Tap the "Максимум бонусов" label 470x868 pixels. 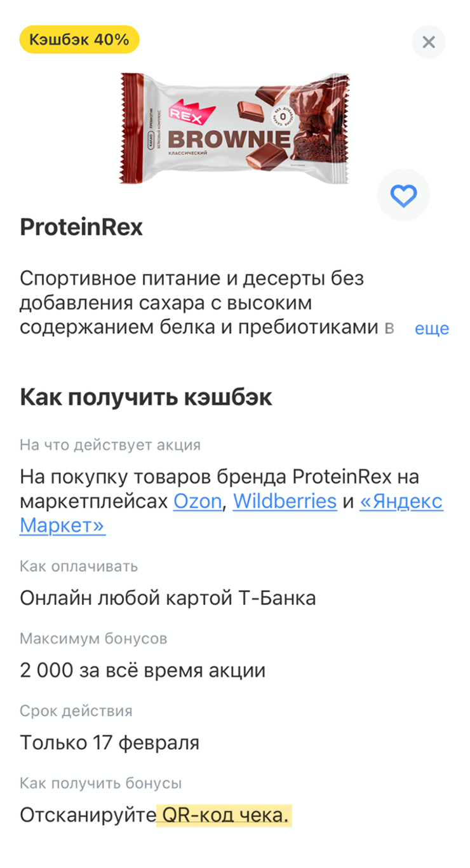93,639
